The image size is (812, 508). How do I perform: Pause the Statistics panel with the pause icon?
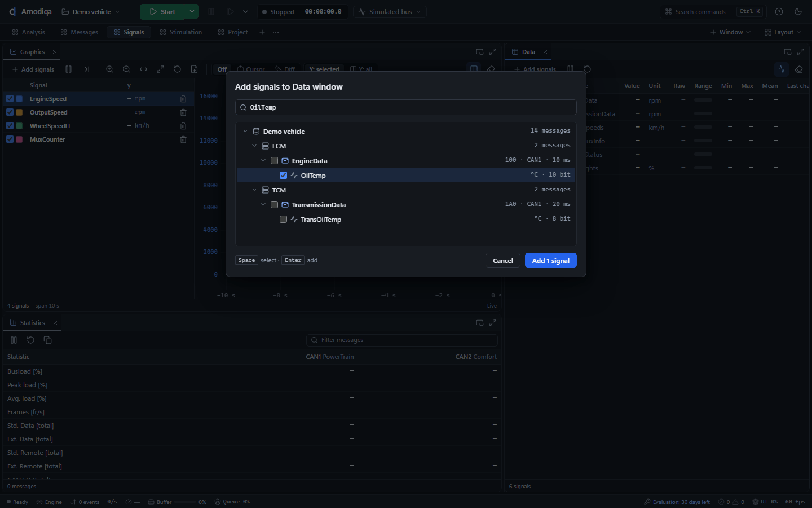coord(14,340)
